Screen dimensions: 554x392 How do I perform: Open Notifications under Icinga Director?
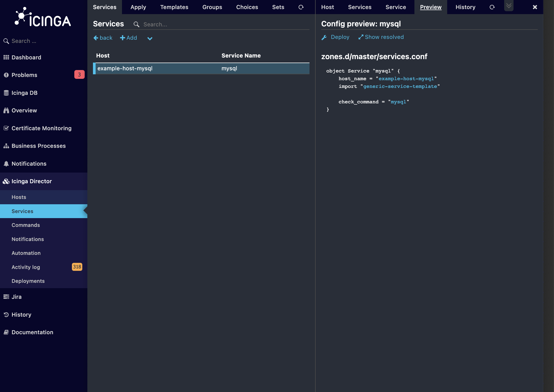(x=44, y=239)
